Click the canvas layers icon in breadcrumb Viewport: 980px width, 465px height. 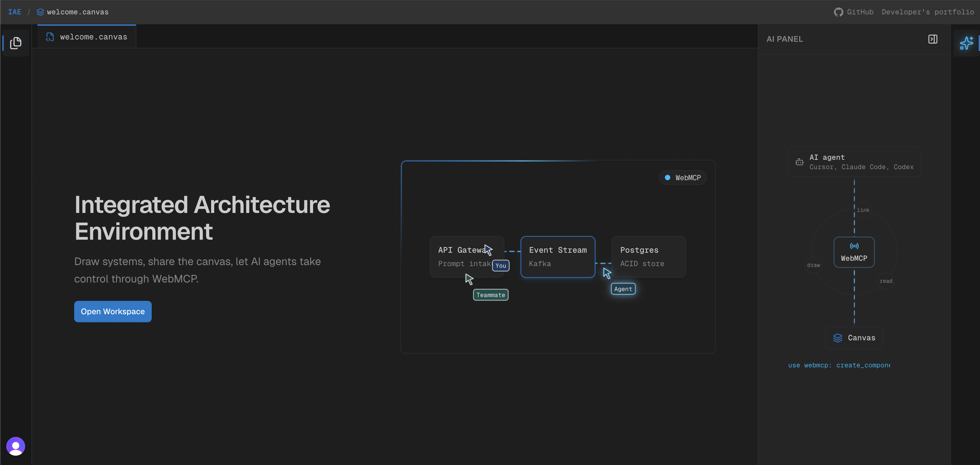click(40, 12)
